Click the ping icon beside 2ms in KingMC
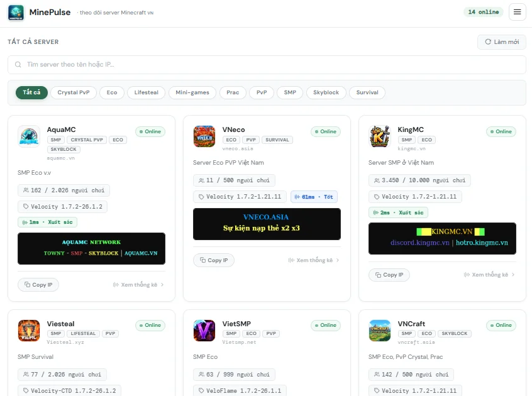532x396 pixels. [x=375, y=212]
